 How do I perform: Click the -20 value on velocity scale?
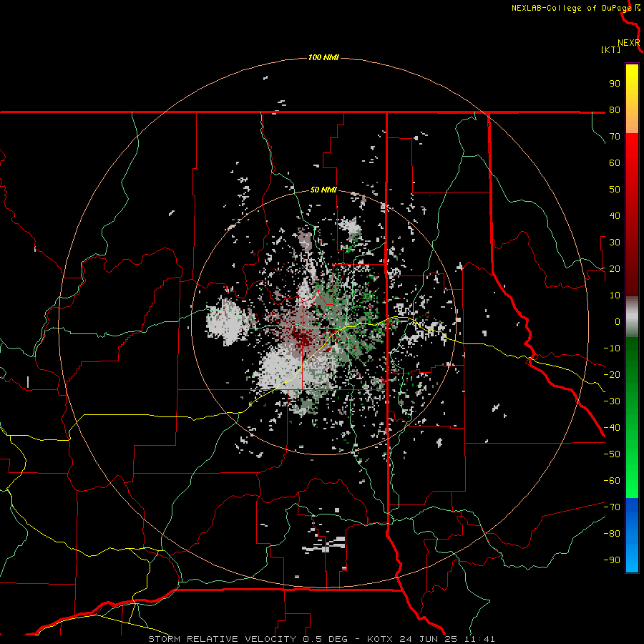tap(612, 374)
